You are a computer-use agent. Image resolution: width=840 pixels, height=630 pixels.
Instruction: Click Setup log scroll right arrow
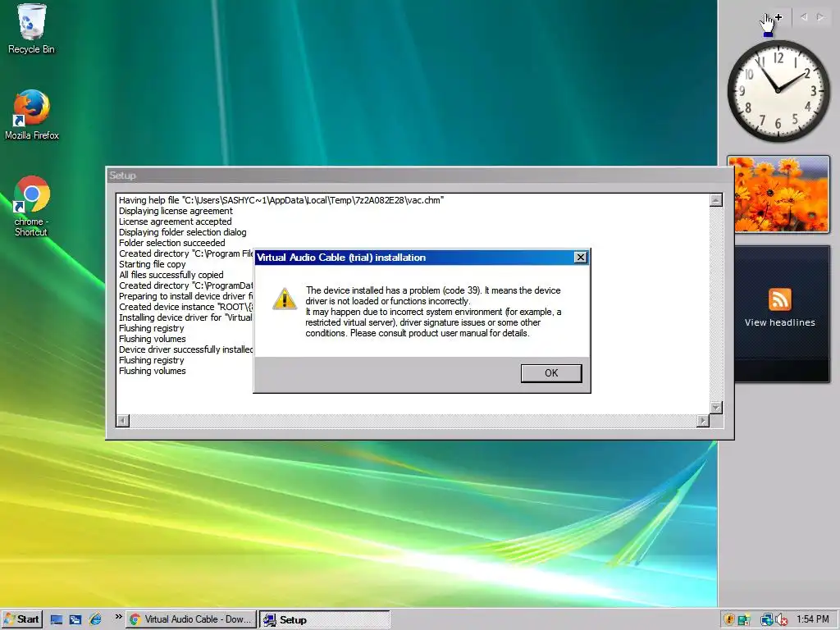click(x=703, y=421)
